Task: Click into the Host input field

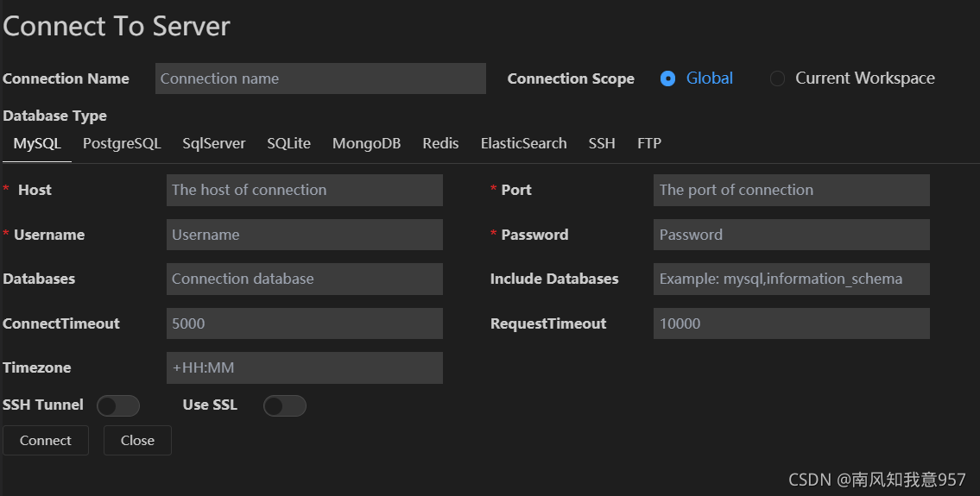Action: point(305,191)
